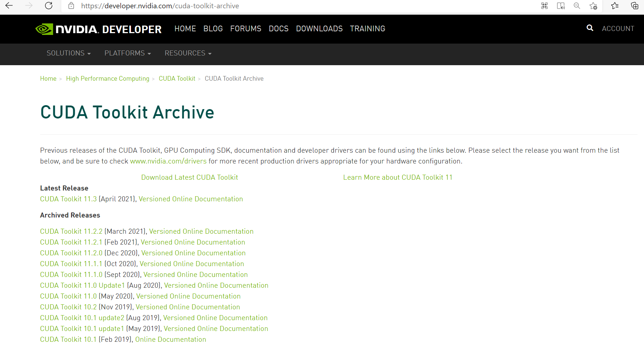Click the zoom out magnifier icon

tap(577, 6)
